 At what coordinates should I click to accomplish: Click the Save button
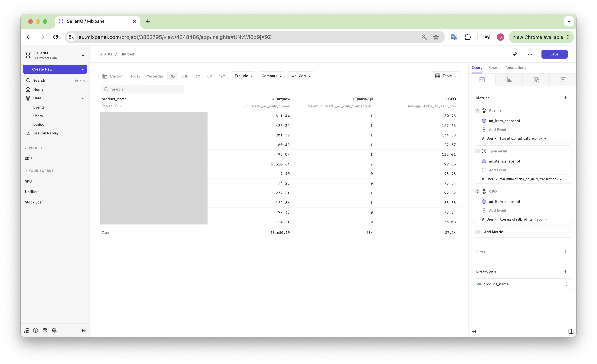pos(554,54)
